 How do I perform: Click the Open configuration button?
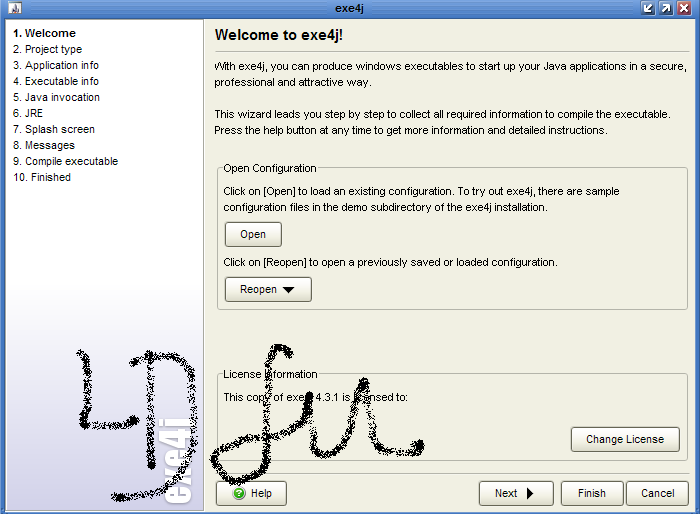pos(253,234)
